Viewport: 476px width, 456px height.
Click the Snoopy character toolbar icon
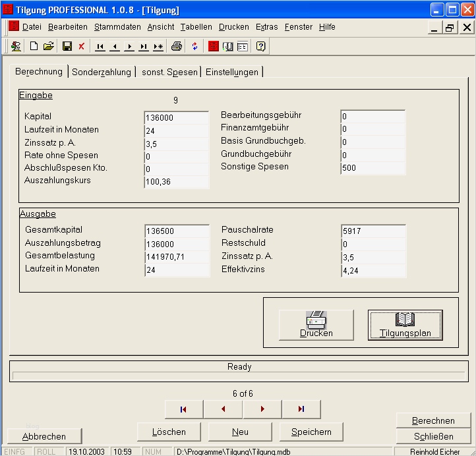point(16,46)
